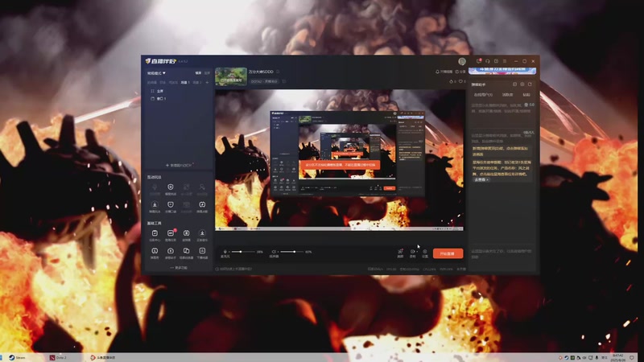644x362 pixels.
Task: Open Steam from the taskbar
Action: pyautogui.click(x=18, y=357)
